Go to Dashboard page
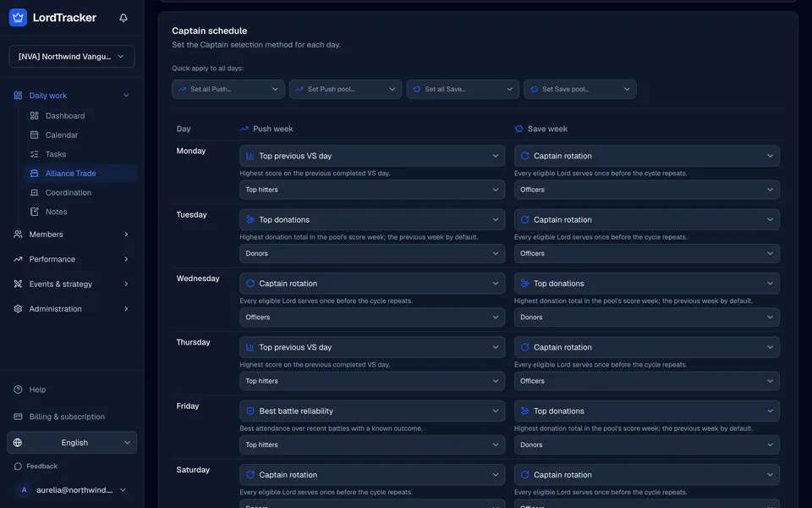Image resolution: width=812 pixels, height=508 pixels. [x=80, y=116]
